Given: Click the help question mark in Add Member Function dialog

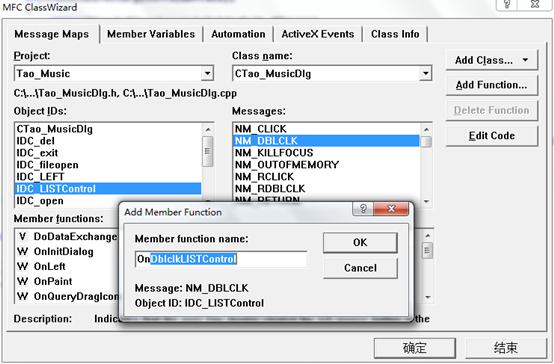Looking at the screenshot, I should coord(363,209).
